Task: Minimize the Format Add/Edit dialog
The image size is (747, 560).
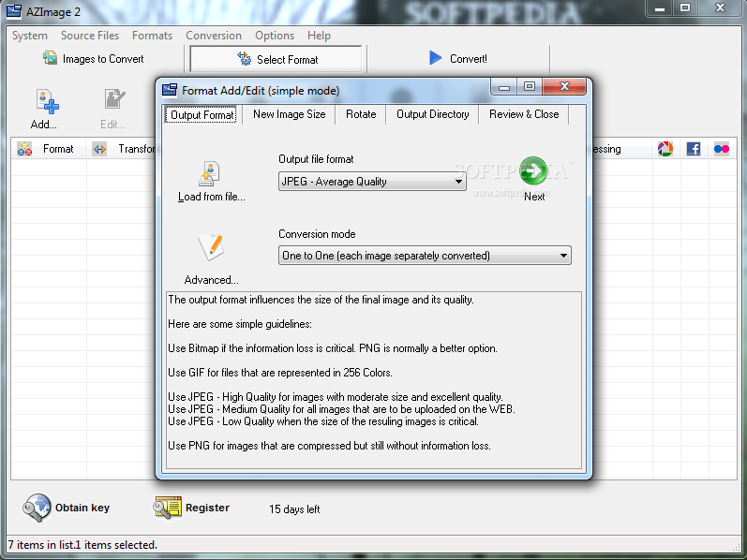Action: pyautogui.click(x=504, y=87)
